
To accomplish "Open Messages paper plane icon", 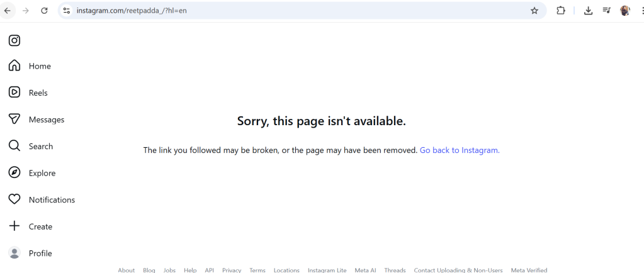I will (14, 119).
